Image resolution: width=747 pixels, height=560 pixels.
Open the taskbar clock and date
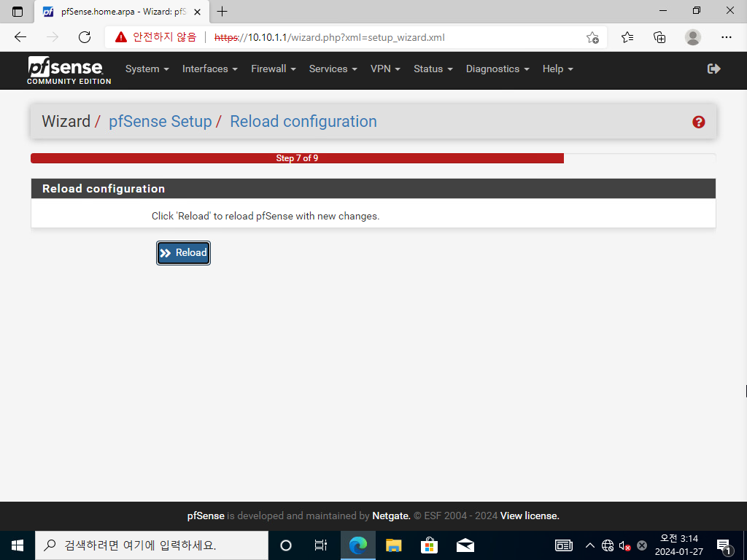pyautogui.click(x=679, y=545)
